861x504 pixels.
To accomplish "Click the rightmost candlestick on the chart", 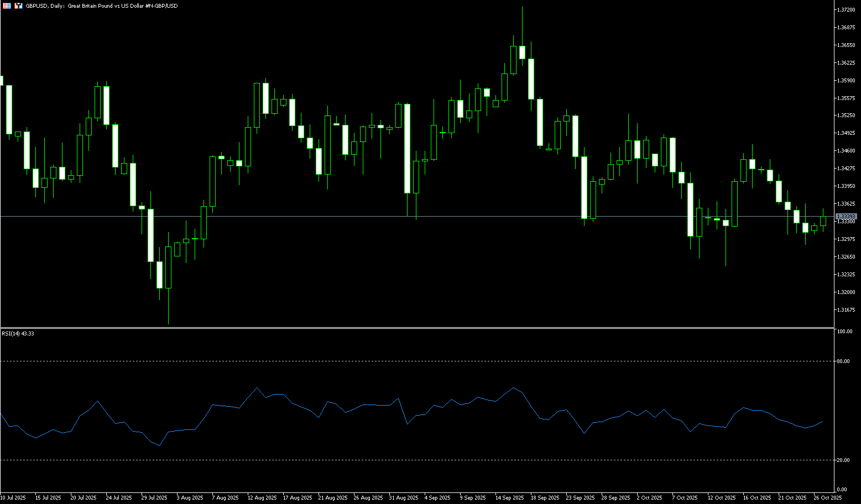I will pyautogui.click(x=823, y=221).
